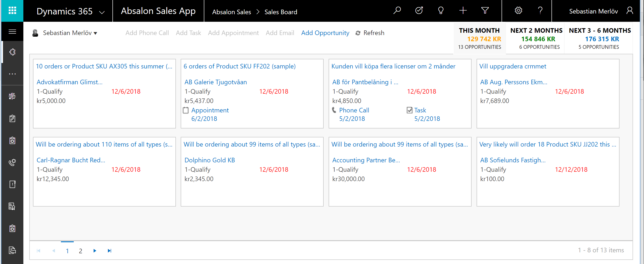Open the Phone Call activity link
This screenshot has width=644, height=264.
click(354, 110)
